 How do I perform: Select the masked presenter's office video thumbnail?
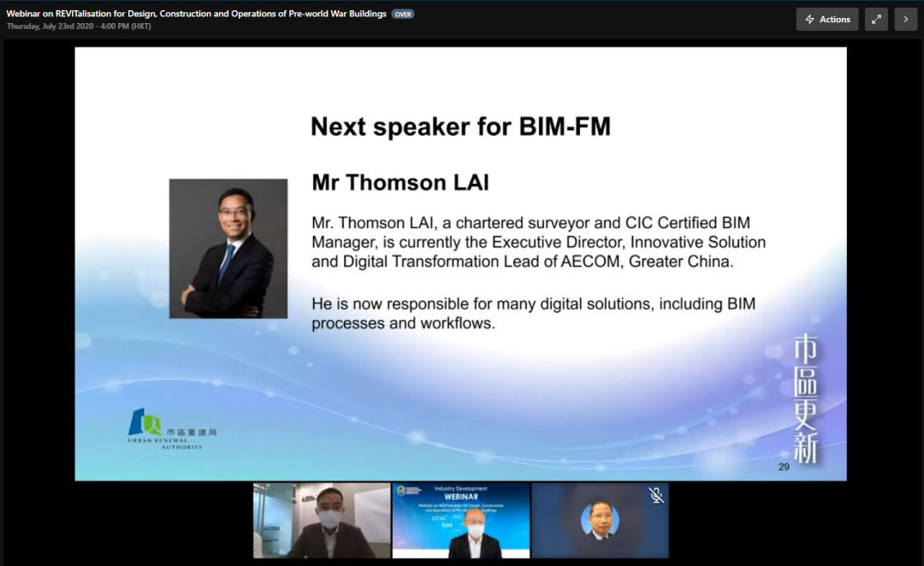[x=322, y=521]
